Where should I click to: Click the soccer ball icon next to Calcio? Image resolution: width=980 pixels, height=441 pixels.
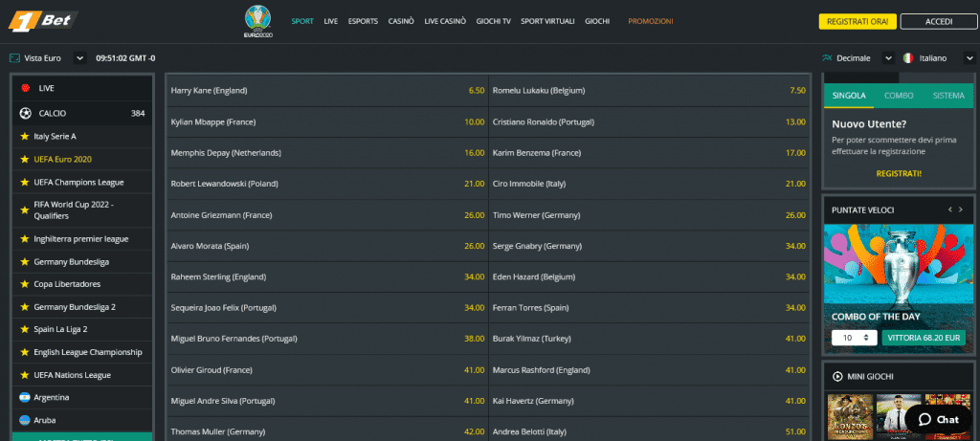(x=26, y=113)
